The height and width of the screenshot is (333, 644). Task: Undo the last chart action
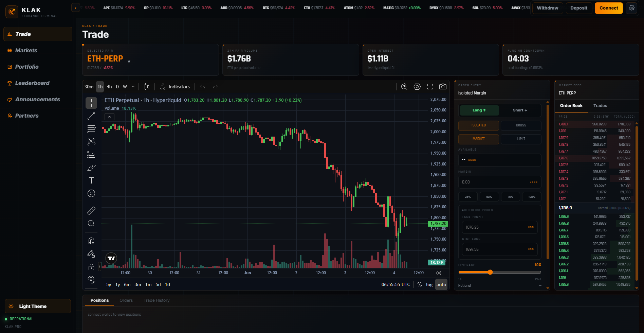point(203,87)
